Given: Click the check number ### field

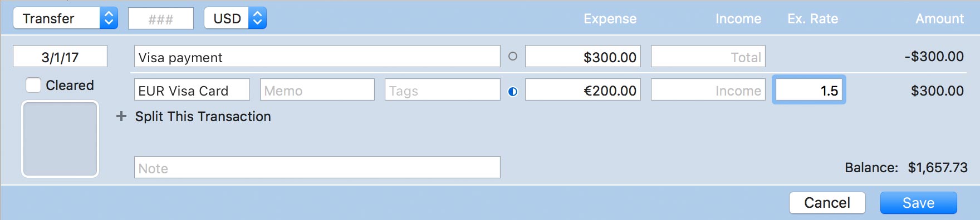Looking at the screenshot, I should click(x=161, y=18).
